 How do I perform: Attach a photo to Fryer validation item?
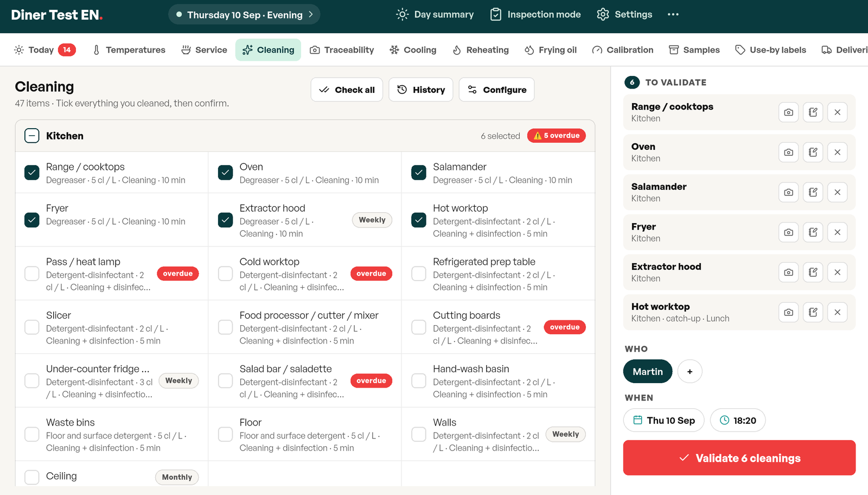click(788, 232)
